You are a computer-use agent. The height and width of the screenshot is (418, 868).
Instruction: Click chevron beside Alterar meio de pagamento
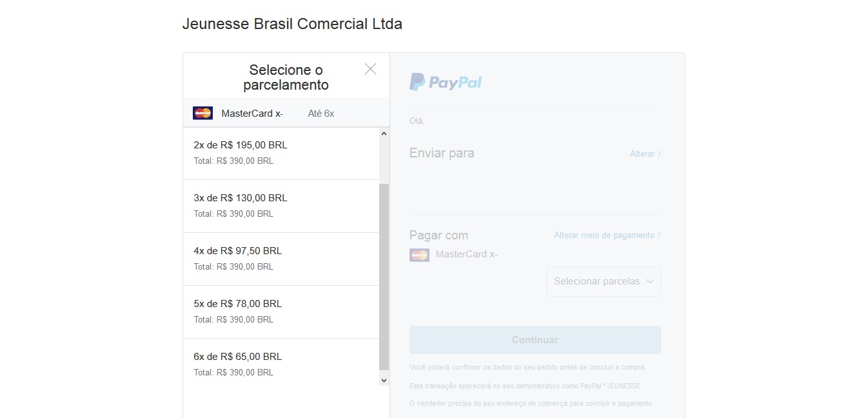pyautogui.click(x=659, y=235)
